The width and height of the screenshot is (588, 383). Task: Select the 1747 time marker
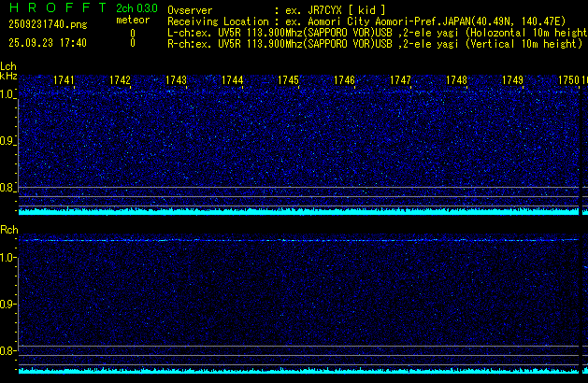click(x=400, y=81)
